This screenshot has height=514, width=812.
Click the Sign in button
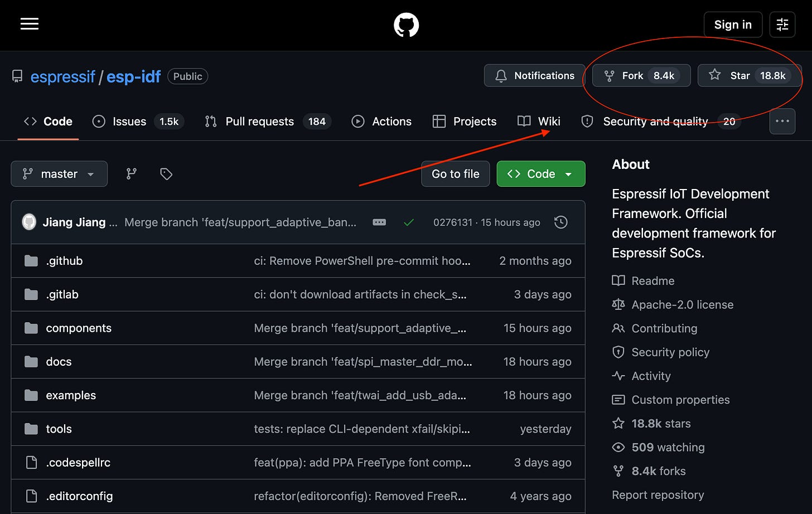coord(733,25)
